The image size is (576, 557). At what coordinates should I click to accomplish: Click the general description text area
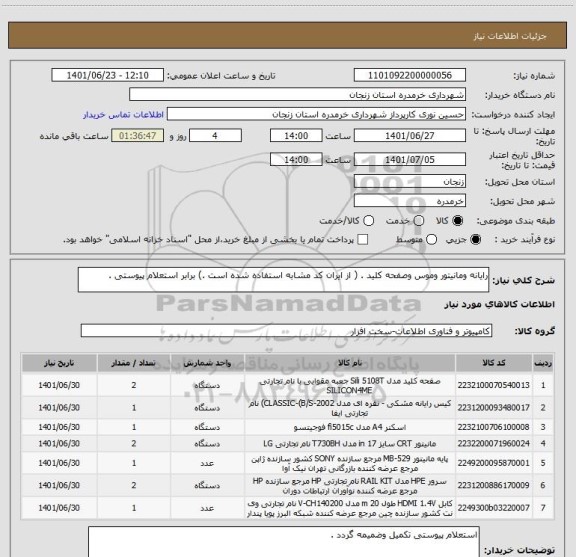pyautogui.click(x=283, y=280)
